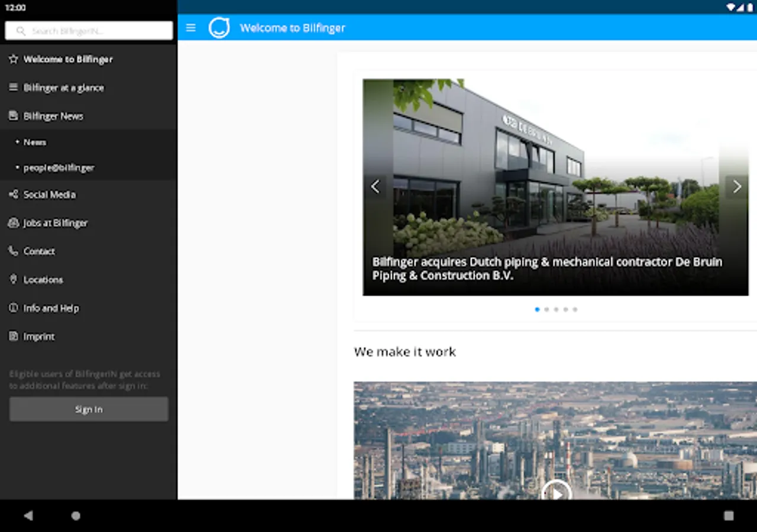Click the map pin icon beside Locations

(x=13, y=280)
